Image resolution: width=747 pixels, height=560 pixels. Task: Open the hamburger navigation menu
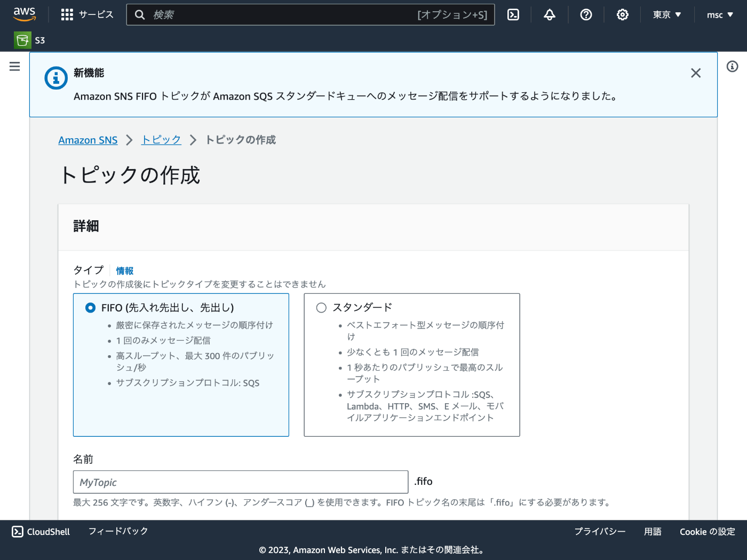15,66
